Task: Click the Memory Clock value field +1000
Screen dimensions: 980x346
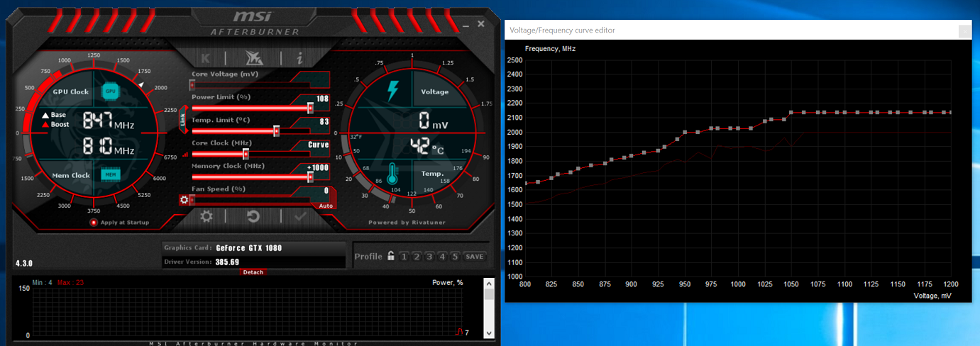Action: [x=318, y=167]
